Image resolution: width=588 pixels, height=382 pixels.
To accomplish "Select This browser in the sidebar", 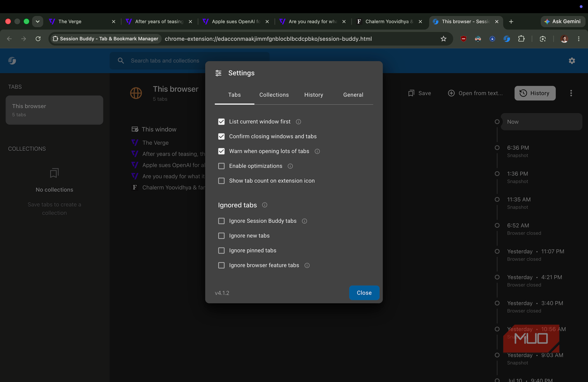I will (x=54, y=110).
